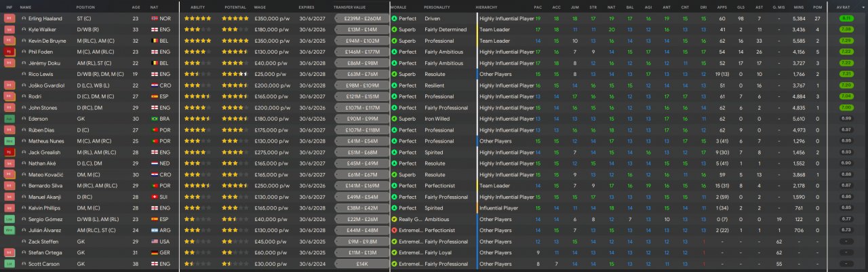The height and width of the screenshot is (272, 868).
Task: Click the Int status badge for Erling Haaland
Action: click(9, 18)
